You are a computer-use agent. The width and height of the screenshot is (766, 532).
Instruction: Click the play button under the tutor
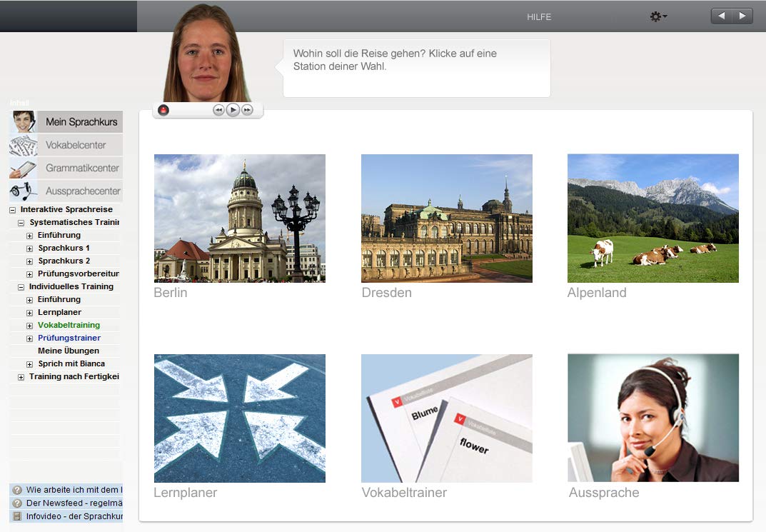[233, 111]
